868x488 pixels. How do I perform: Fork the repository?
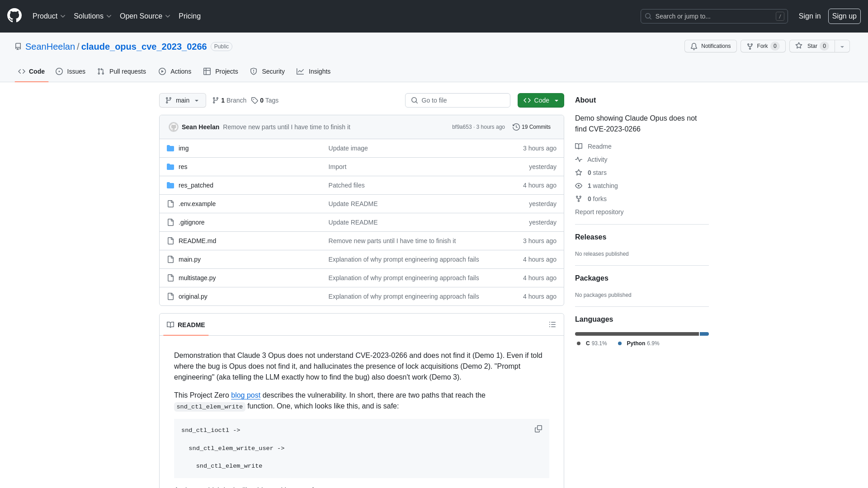pyautogui.click(x=763, y=46)
